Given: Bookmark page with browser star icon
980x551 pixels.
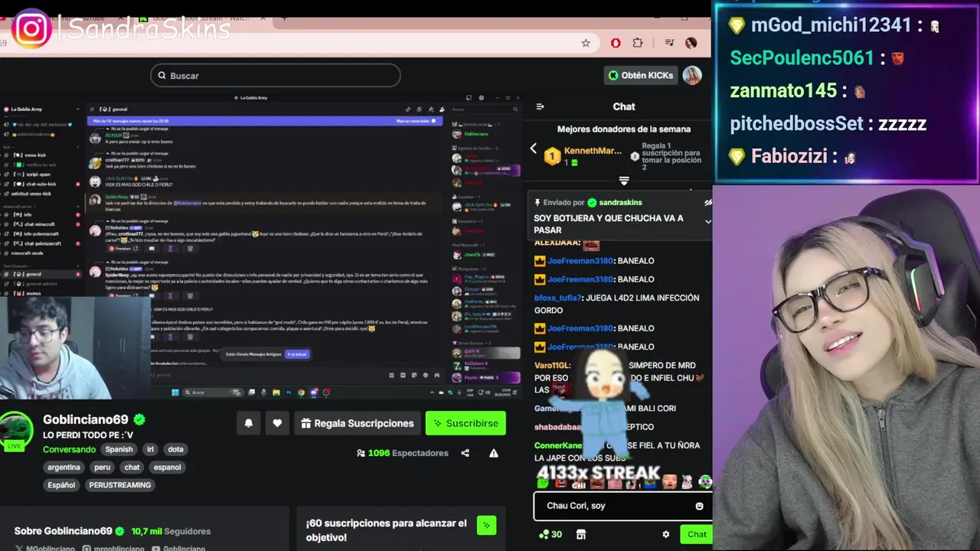Looking at the screenshot, I should (586, 43).
